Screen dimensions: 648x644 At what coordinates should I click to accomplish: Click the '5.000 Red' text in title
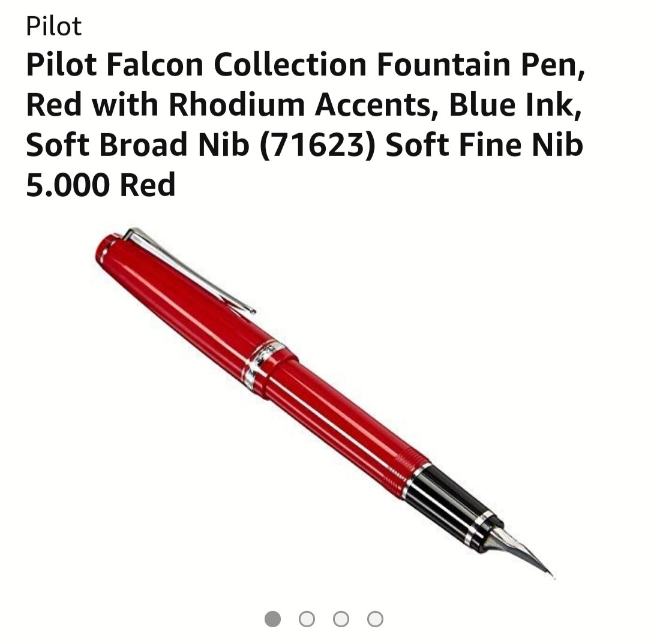101,185
